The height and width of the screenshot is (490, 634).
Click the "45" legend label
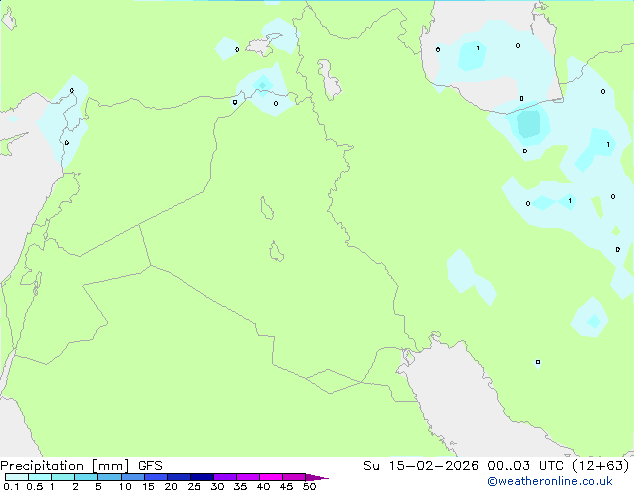[286, 486]
